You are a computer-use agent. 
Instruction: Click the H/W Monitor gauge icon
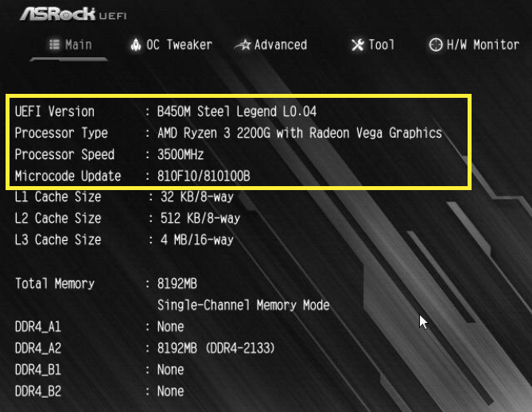pos(436,45)
